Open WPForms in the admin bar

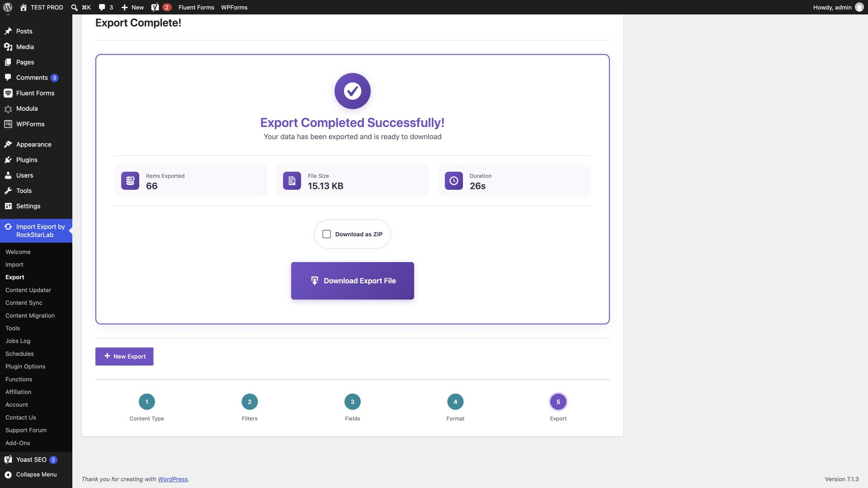[x=234, y=7]
